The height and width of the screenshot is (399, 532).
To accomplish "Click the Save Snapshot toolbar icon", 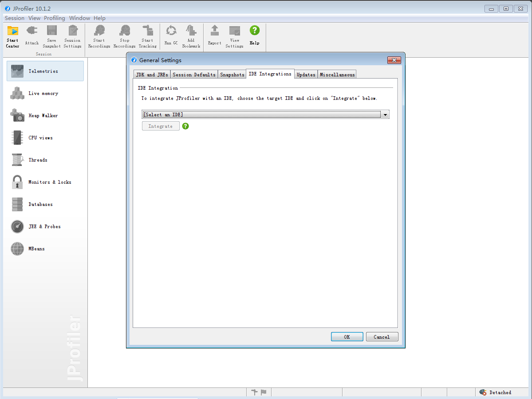I will click(51, 37).
